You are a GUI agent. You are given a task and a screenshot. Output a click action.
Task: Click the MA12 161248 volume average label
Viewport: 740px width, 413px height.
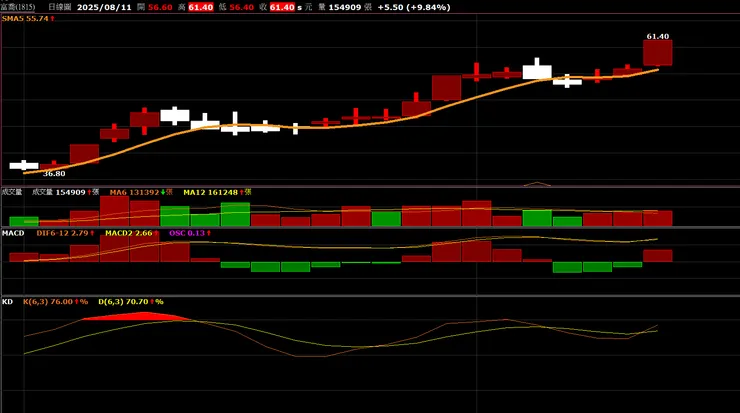click(217, 192)
